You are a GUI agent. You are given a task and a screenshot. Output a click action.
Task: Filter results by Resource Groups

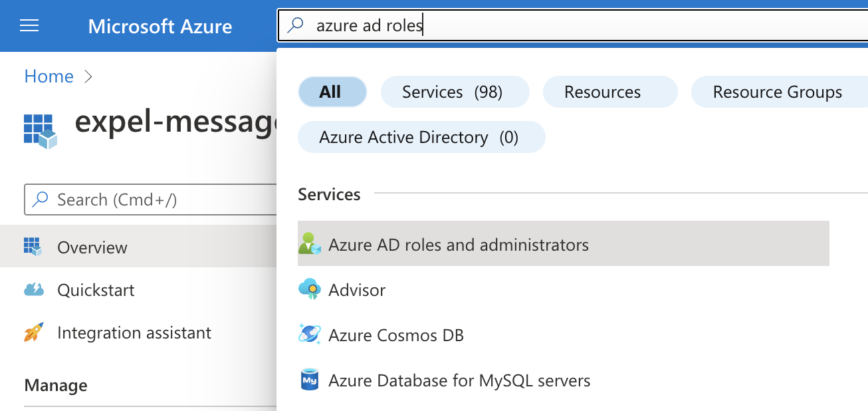[779, 92]
